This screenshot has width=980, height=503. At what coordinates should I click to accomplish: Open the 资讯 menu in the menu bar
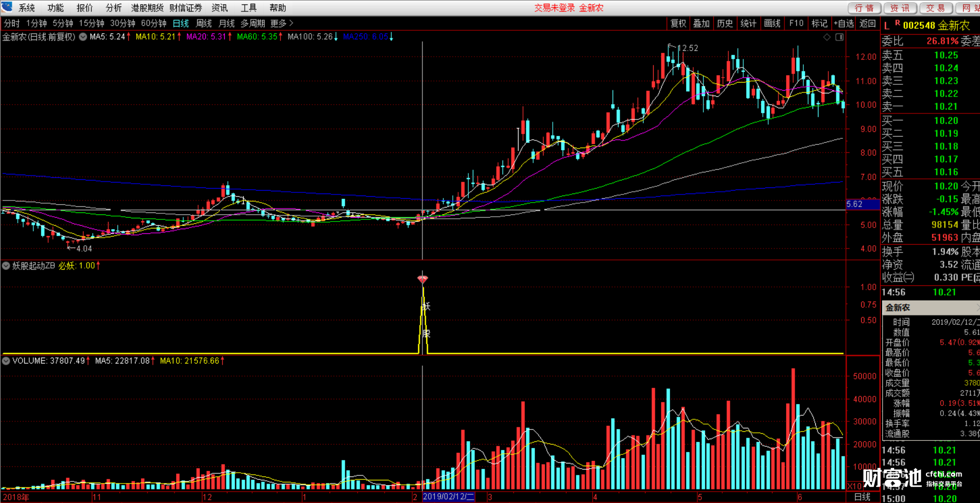click(x=219, y=8)
